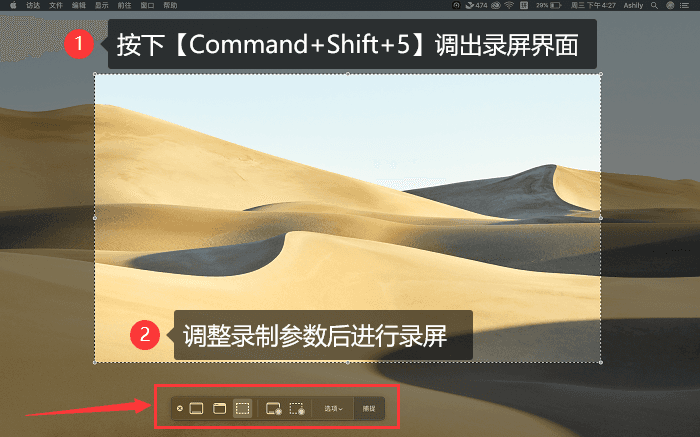Select Capture Entire Screen icon in toolbar
This screenshot has height=437, width=700.
click(x=196, y=408)
